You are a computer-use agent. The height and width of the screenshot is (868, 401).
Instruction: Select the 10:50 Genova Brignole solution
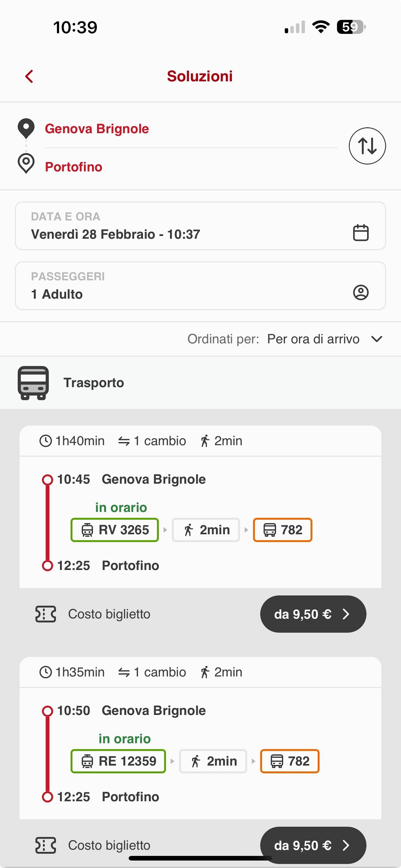point(153,711)
